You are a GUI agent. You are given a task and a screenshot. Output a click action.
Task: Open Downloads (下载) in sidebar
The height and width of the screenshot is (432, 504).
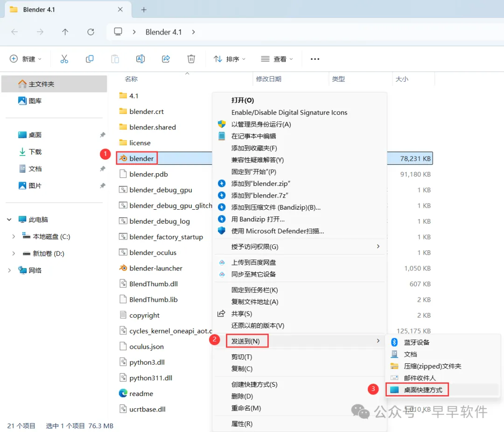(x=30, y=152)
